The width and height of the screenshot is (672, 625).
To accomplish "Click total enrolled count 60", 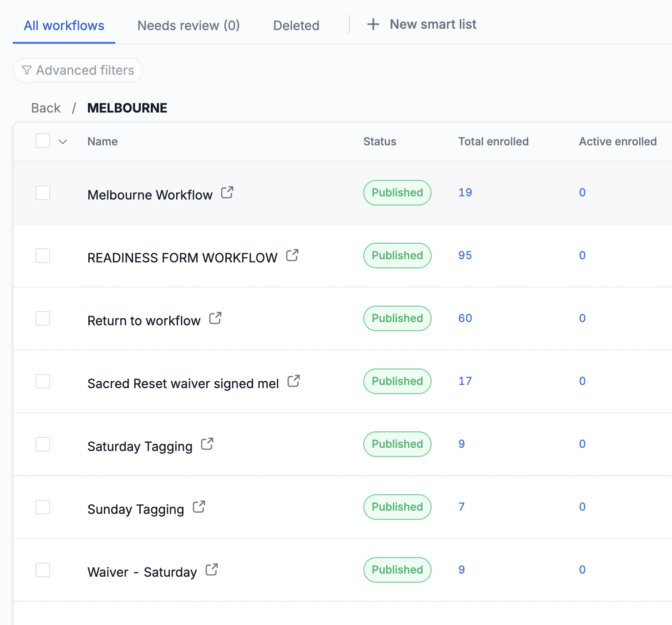I will pos(465,318).
